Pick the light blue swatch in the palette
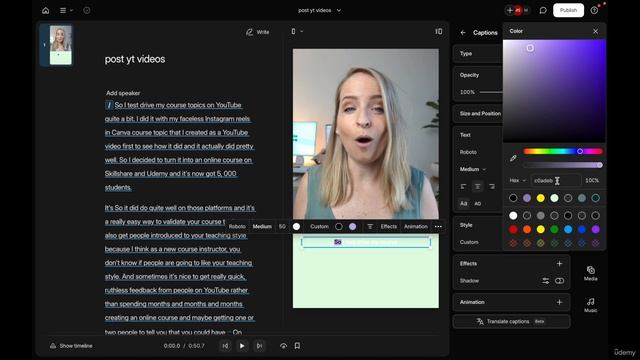The image size is (640, 360). pyautogui.click(x=568, y=229)
